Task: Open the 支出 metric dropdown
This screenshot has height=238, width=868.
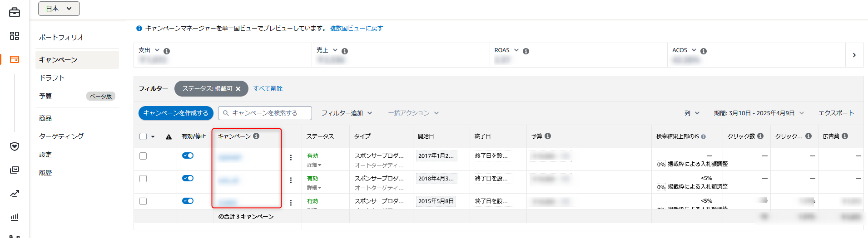Action: tap(157, 50)
